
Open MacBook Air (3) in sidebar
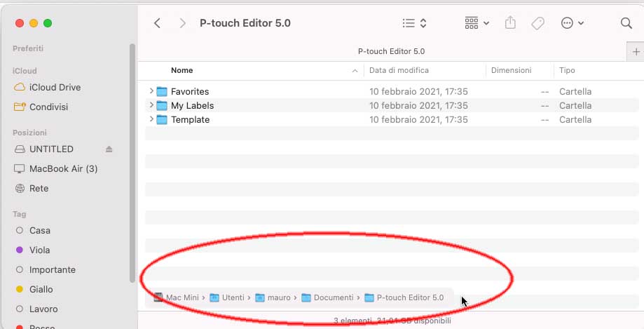(63, 168)
